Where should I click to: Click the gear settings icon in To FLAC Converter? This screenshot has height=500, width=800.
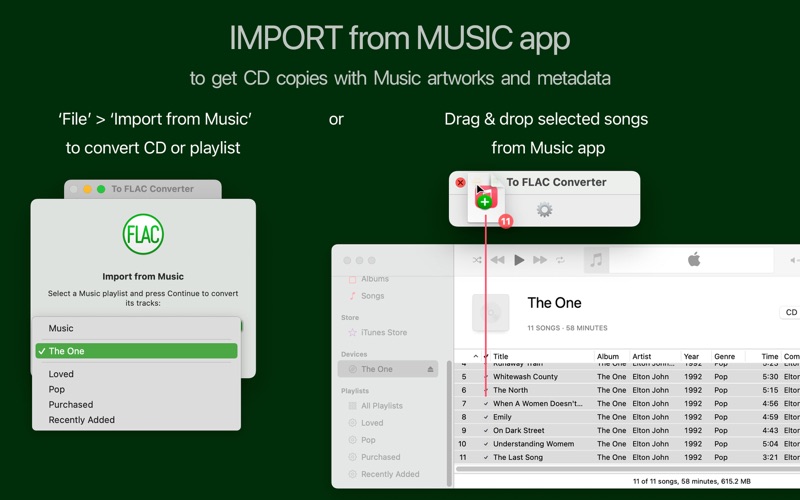[x=544, y=210]
